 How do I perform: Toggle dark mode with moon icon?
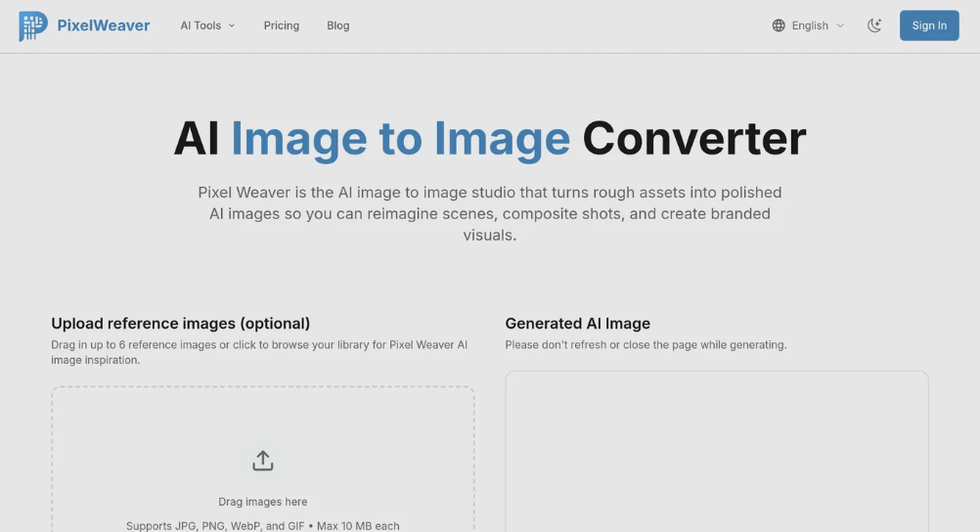tap(874, 25)
